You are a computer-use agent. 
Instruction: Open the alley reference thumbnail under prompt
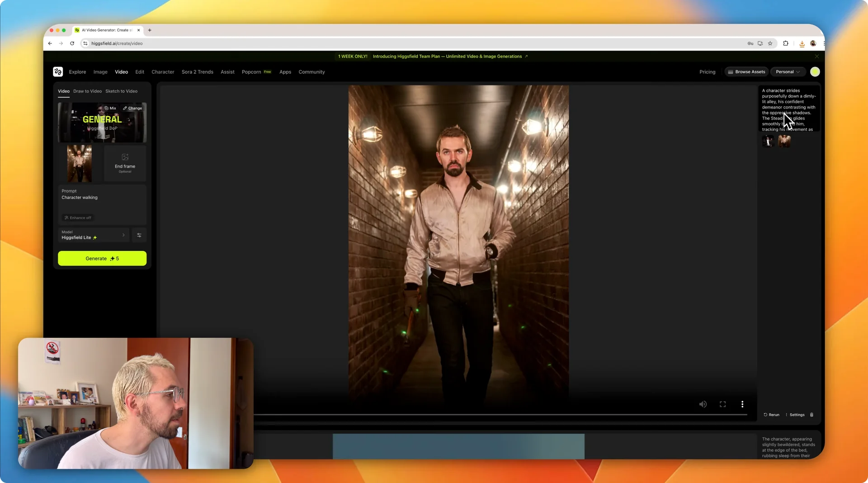784,141
